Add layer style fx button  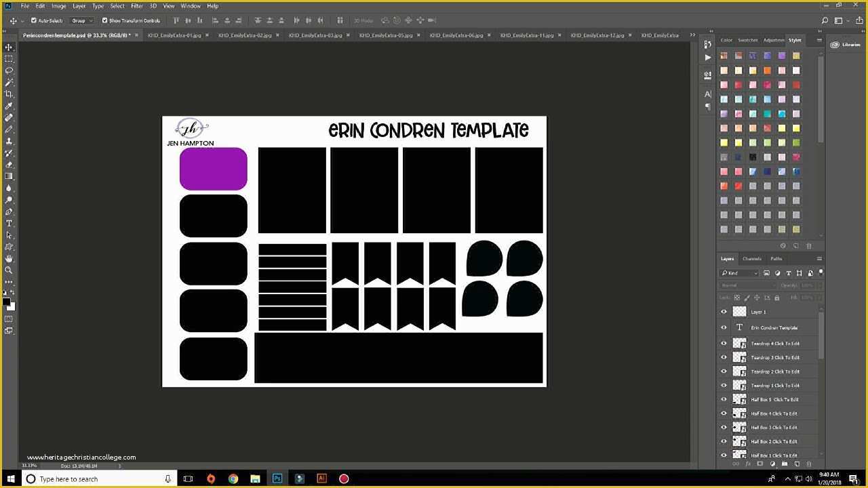748,464
